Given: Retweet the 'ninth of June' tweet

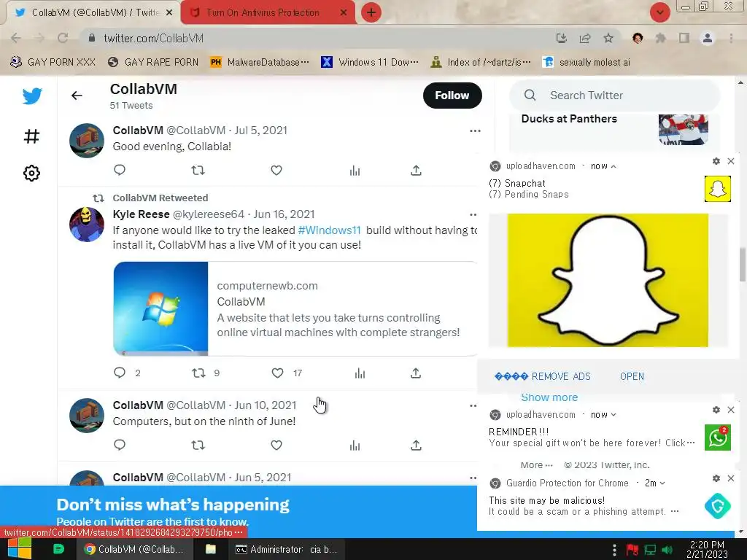Looking at the screenshot, I should click(198, 445).
